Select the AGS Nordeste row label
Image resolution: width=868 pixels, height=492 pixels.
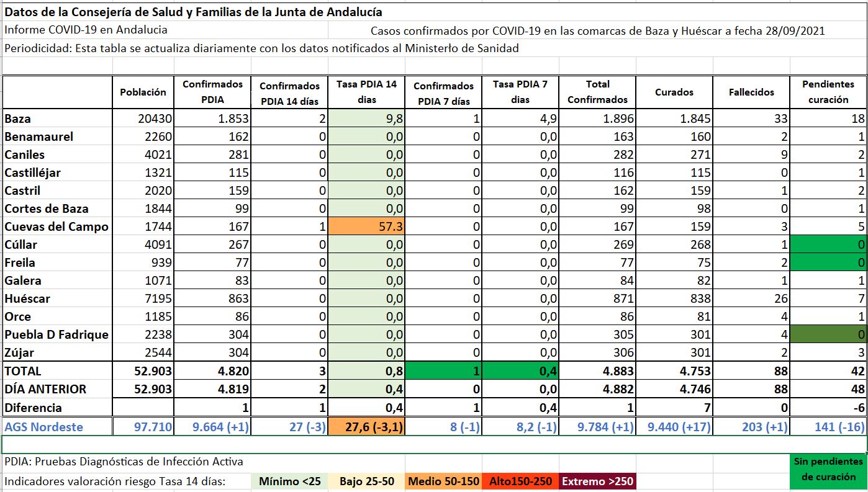pyautogui.click(x=57, y=427)
